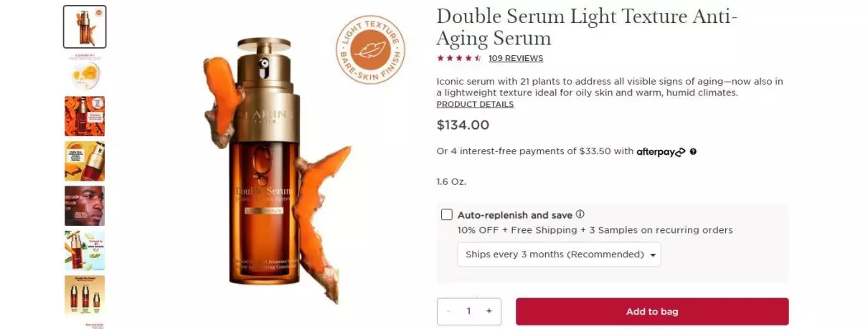The image size is (868, 329).
Task: Open the 109 Reviews link
Action: point(516,58)
